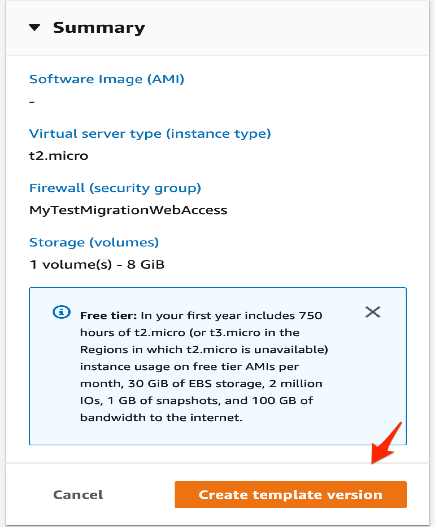Click the Regions in which t2.micro unavailable line
Image resolution: width=436 pixels, height=528 pixels.
tap(204, 350)
